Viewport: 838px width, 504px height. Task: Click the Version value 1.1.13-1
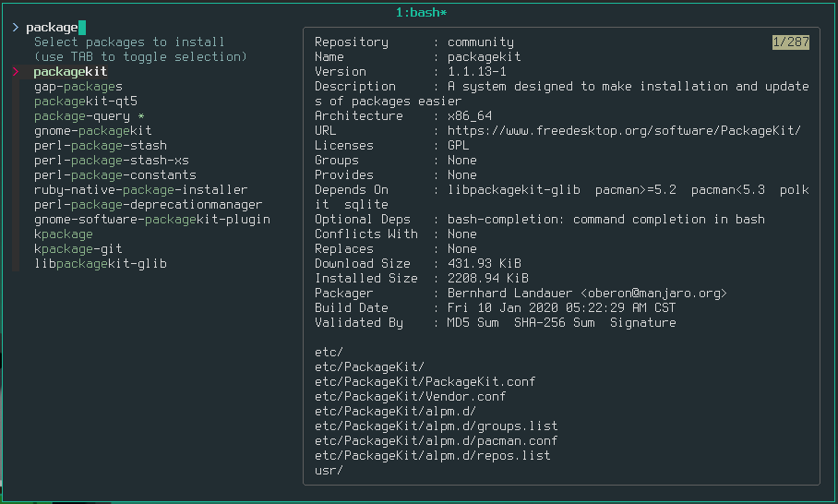(477, 72)
